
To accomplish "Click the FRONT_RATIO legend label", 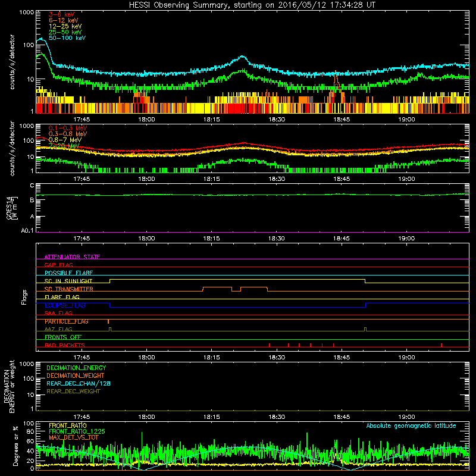I will point(68,425).
